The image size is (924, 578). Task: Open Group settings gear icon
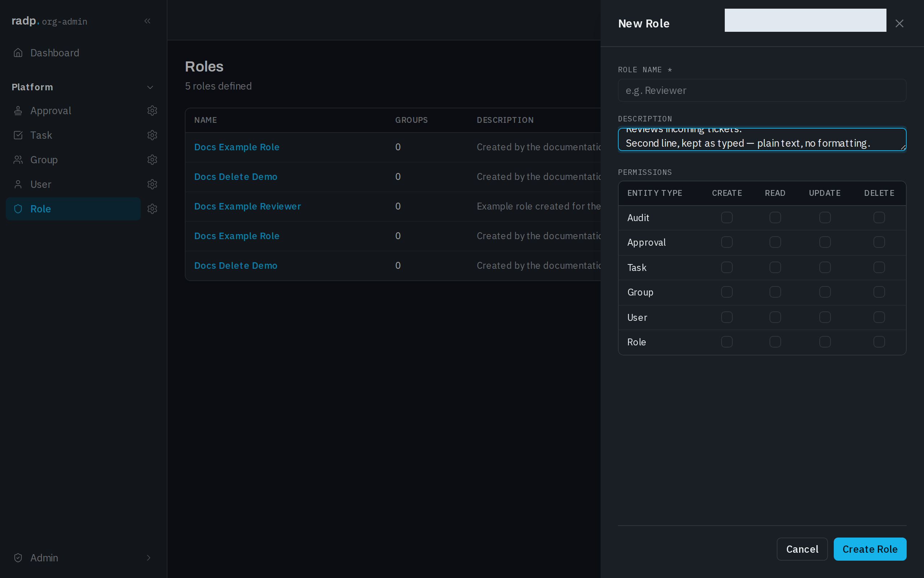(x=152, y=159)
